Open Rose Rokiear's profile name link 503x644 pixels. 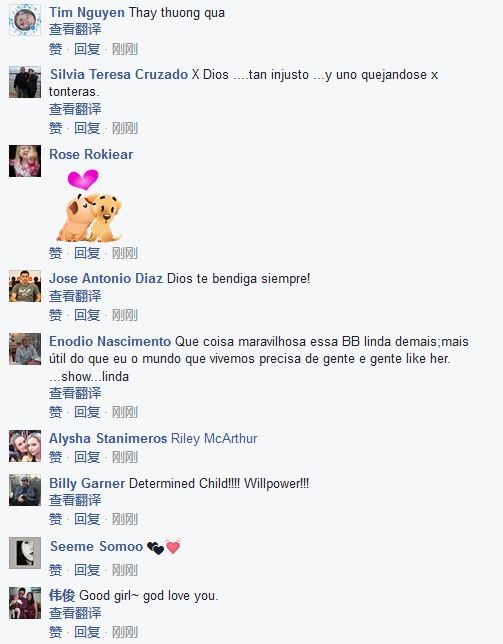(91, 154)
